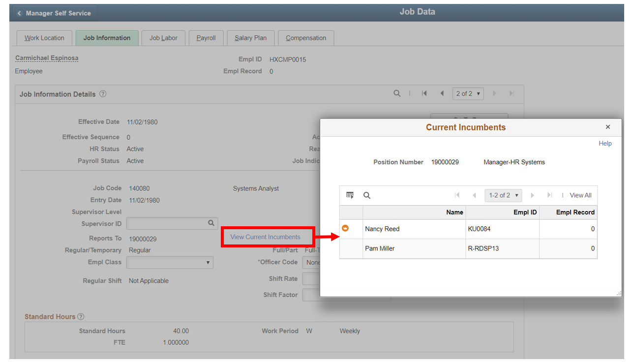This screenshot has height=364, width=633.
Task: Open the Carmichael Espinosa name link
Action: pos(47,58)
